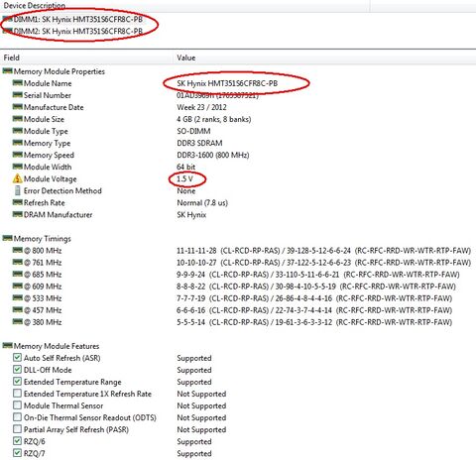
Task: Click the Memory Timings group icon
Action: 8,238
